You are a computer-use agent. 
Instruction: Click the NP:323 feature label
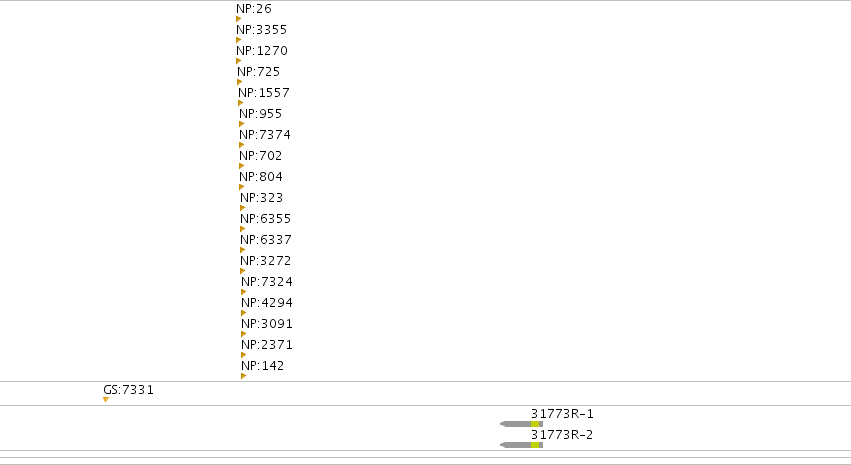tap(262, 198)
